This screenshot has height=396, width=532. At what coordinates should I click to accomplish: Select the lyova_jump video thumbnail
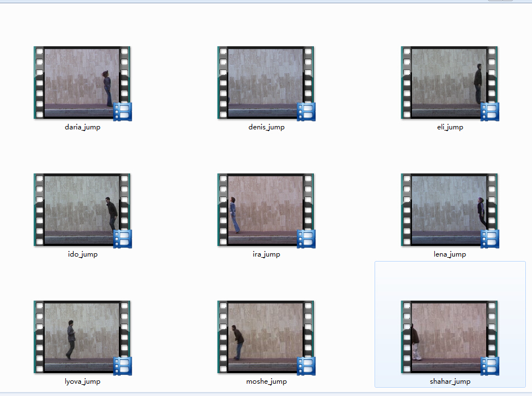coord(82,337)
